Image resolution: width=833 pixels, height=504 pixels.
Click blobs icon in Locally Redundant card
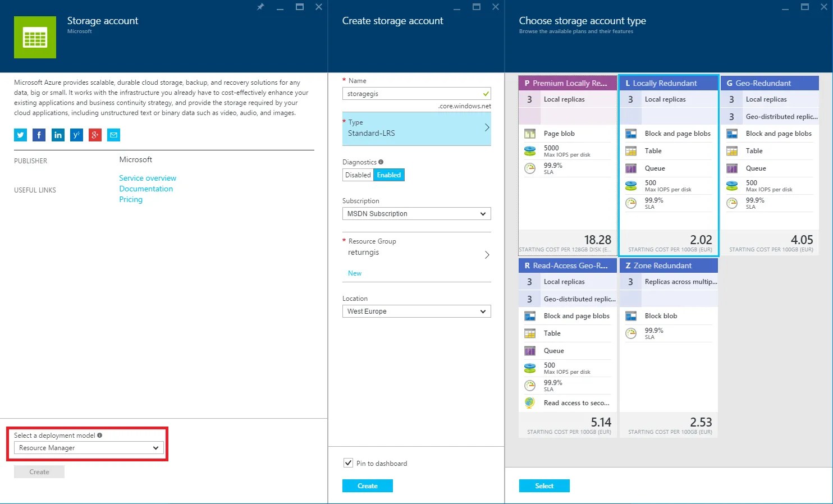pos(631,134)
